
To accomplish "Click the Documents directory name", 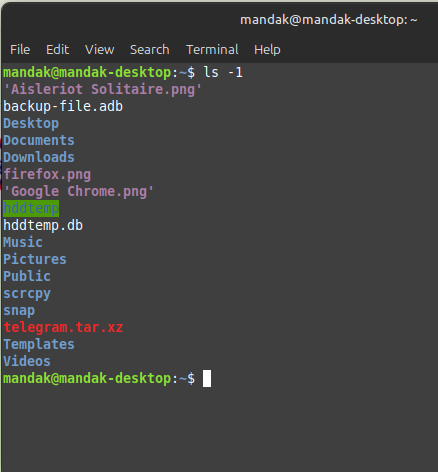I will point(39,140).
